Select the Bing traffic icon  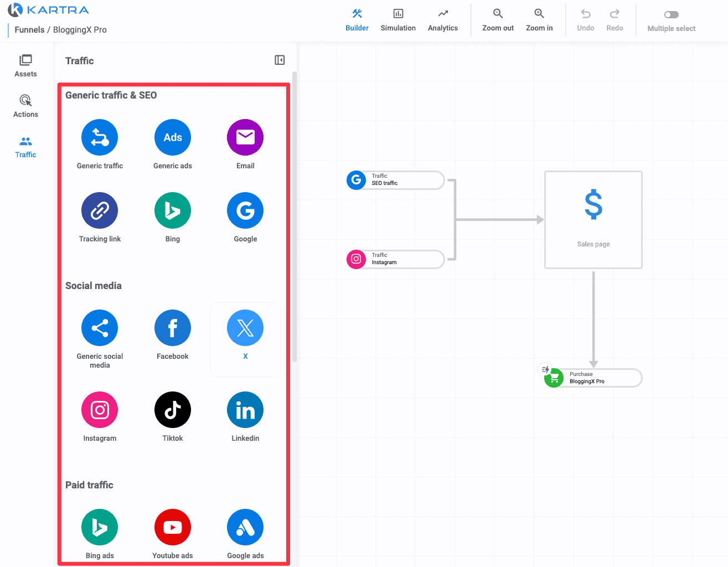[x=173, y=210]
